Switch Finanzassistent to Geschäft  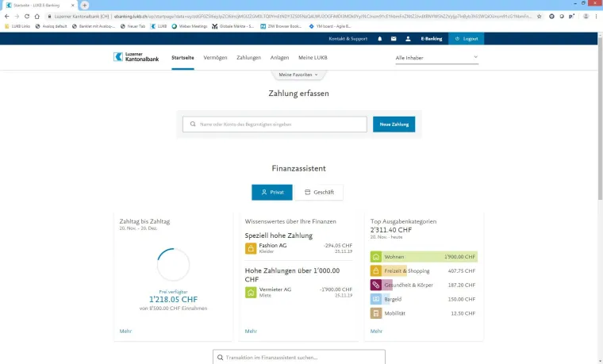(x=319, y=192)
